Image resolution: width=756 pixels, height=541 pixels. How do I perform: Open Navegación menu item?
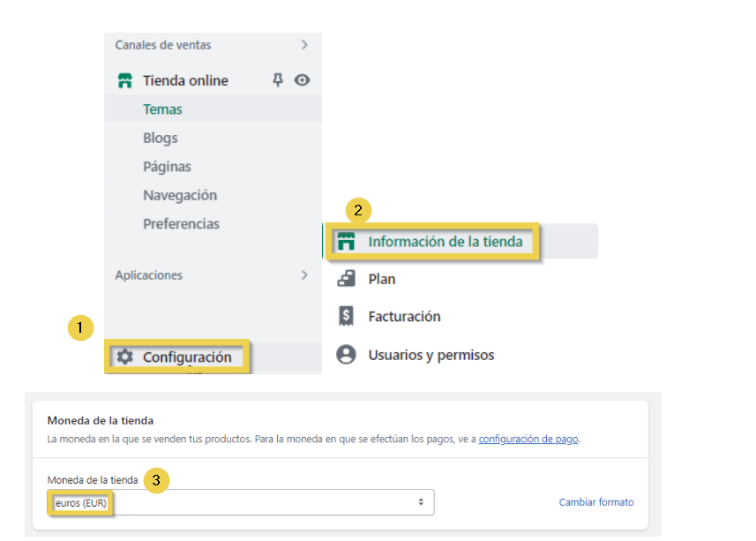[180, 195]
